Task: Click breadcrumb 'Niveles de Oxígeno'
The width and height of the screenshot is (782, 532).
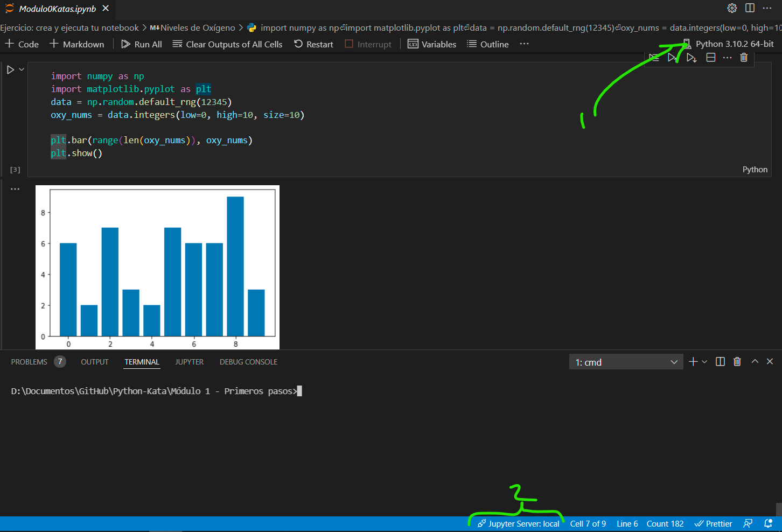Action: [x=192, y=28]
